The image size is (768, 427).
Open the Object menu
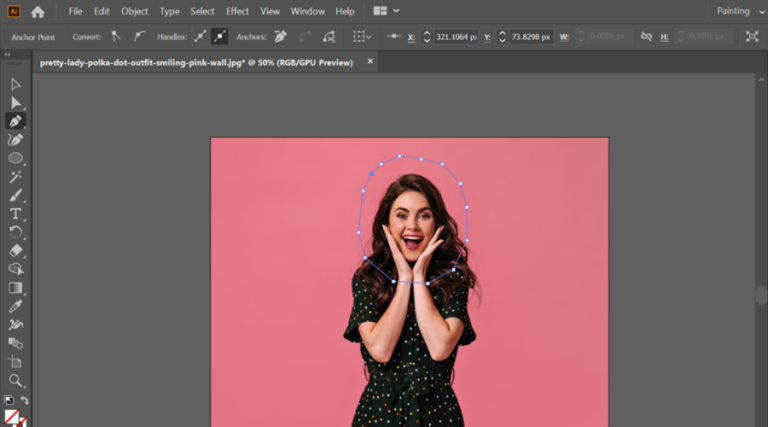point(134,11)
